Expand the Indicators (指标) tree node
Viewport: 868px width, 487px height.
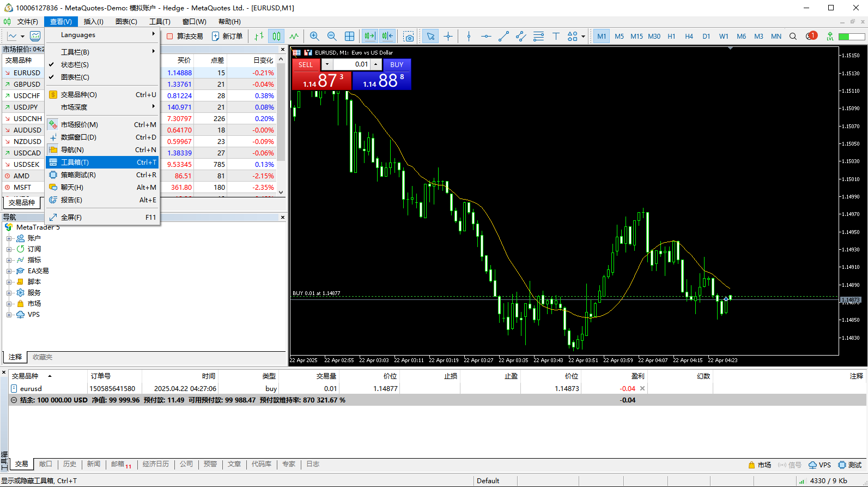pyautogui.click(x=9, y=260)
